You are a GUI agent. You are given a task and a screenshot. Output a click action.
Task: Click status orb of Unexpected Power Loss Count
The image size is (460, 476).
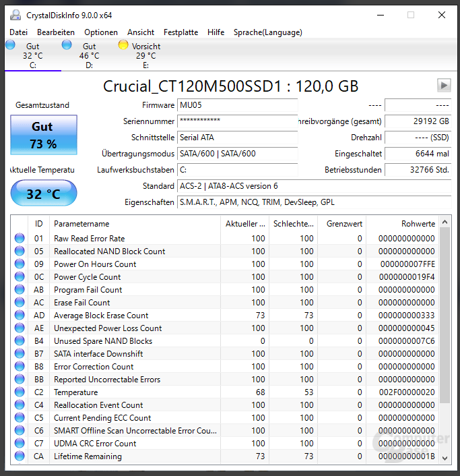20,328
